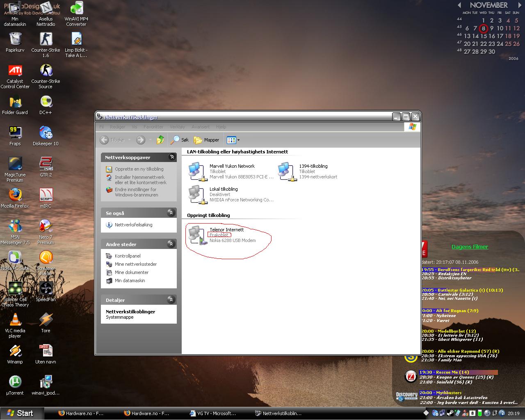Open the Verktøy menu
This screenshot has height=420, width=525.
tap(178, 127)
